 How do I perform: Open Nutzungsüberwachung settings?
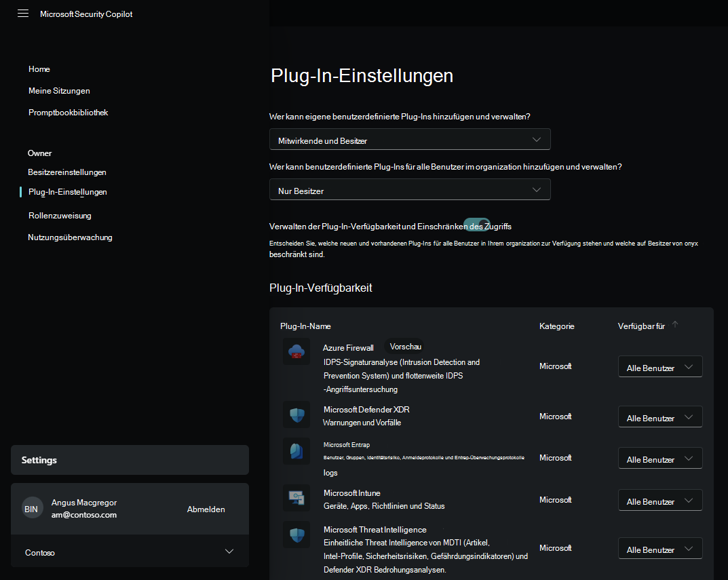click(x=70, y=237)
